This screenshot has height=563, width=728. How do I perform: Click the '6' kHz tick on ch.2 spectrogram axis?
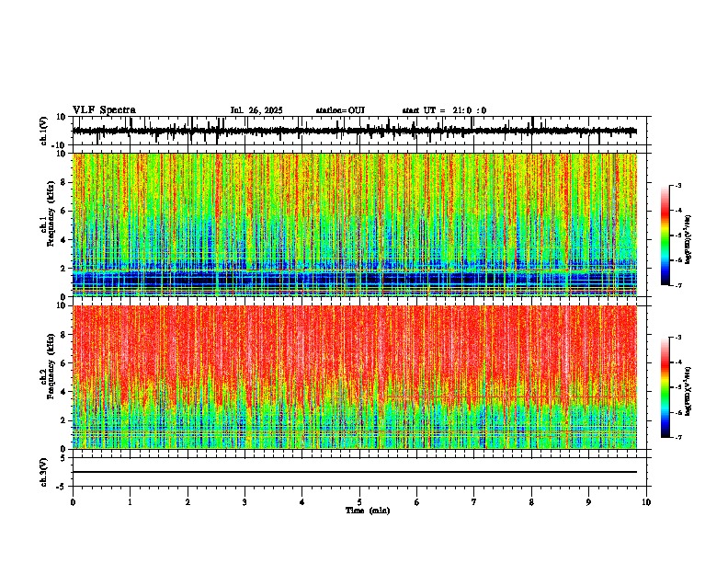tap(63, 362)
